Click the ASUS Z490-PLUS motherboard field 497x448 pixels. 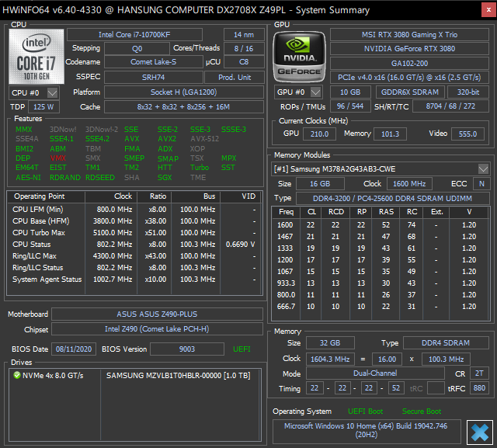coord(157,314)
